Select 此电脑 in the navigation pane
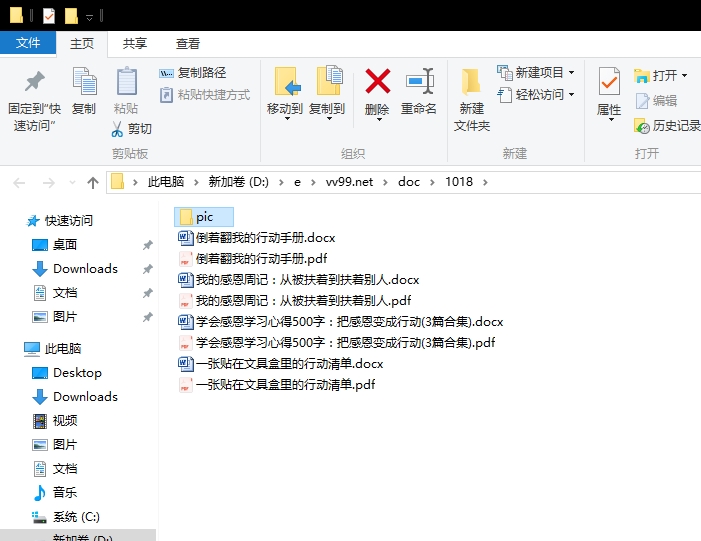This screenshot has width=701, height=541. (x=52, y=349)
